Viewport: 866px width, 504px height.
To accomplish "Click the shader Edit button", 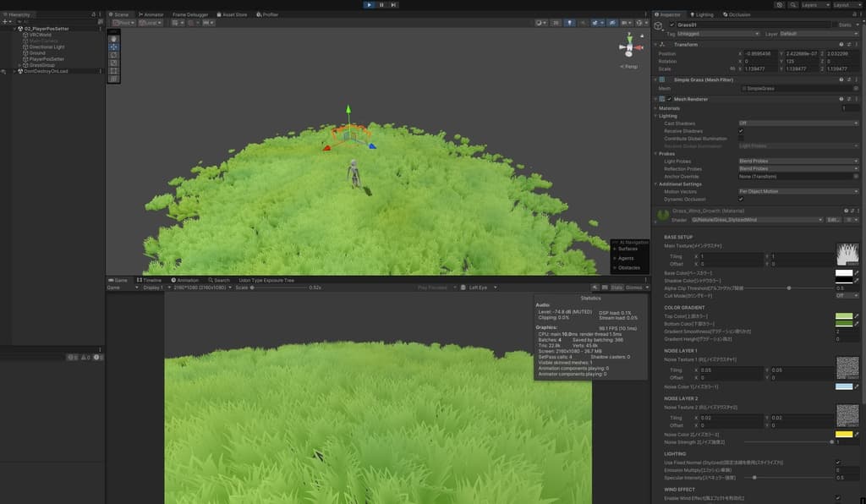I will click(833, 220).
